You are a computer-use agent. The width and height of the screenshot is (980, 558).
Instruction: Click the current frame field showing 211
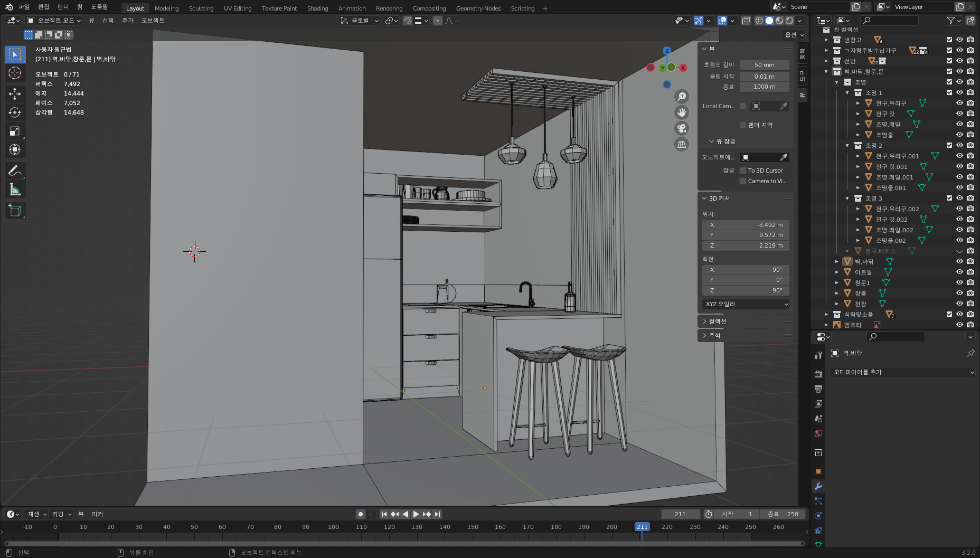coord(681,514)
